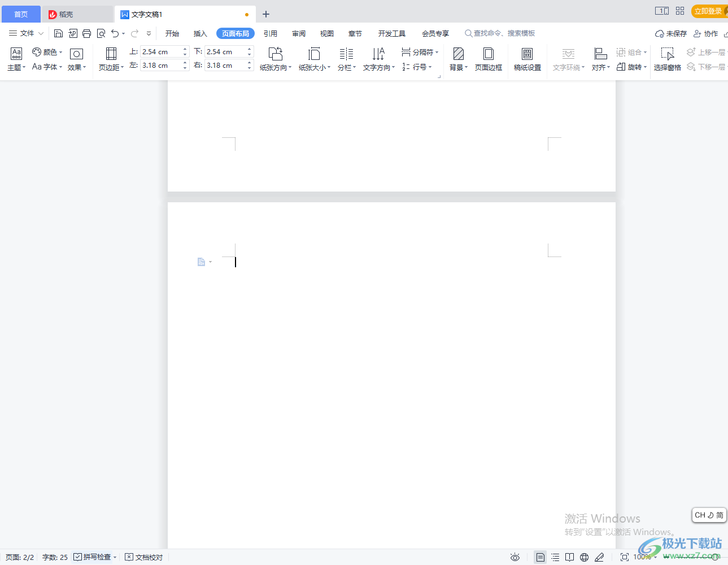Open 稿纸设置 manuscript paper settings
The image size is (728, 565).
coord(528,59)
